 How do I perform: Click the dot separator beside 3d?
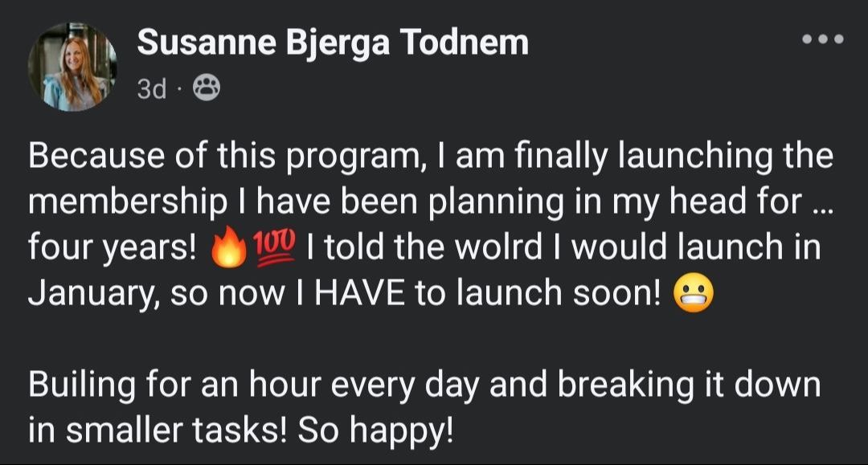(x=178, y=88)
